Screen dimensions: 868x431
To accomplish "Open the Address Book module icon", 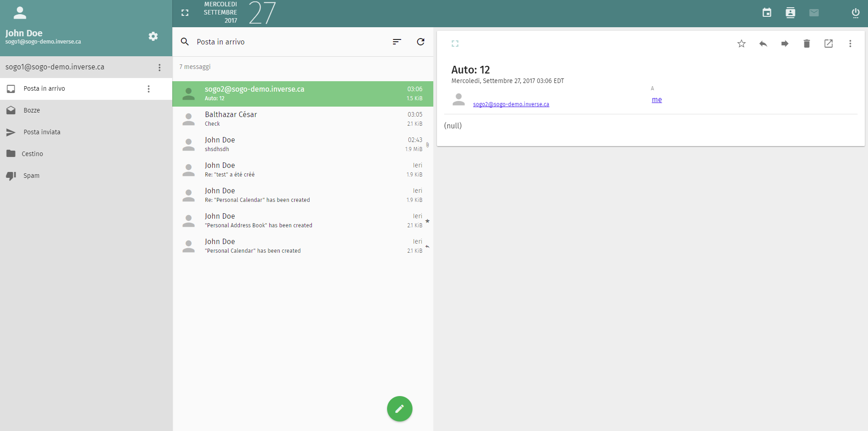I will (x=790, y=13).
